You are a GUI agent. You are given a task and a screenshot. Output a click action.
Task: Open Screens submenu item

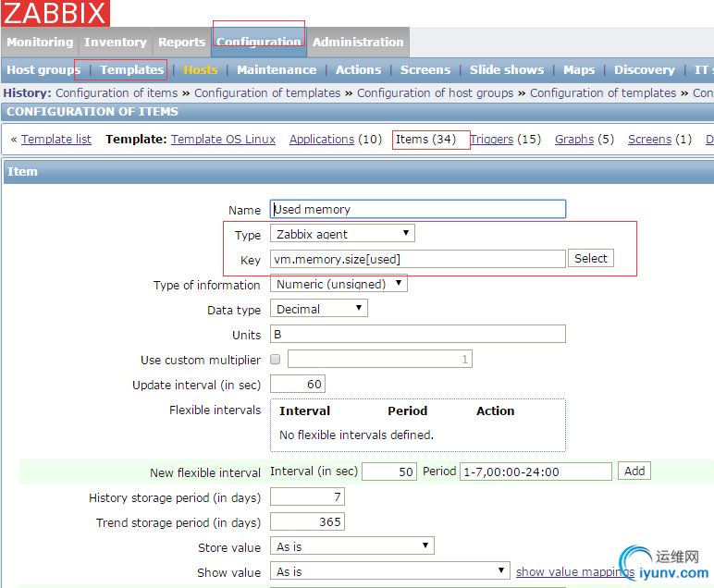coord(425,69)
